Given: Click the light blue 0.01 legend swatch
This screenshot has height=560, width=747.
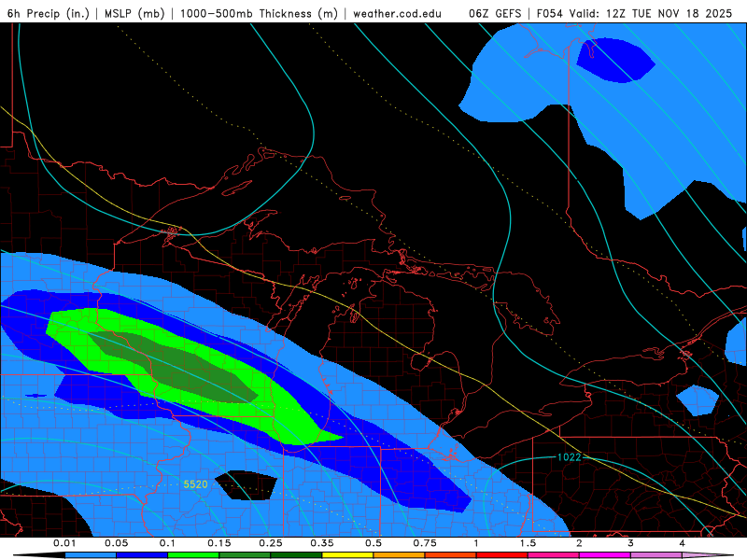Looking at the screenshot, I should [x=91, y=555].
